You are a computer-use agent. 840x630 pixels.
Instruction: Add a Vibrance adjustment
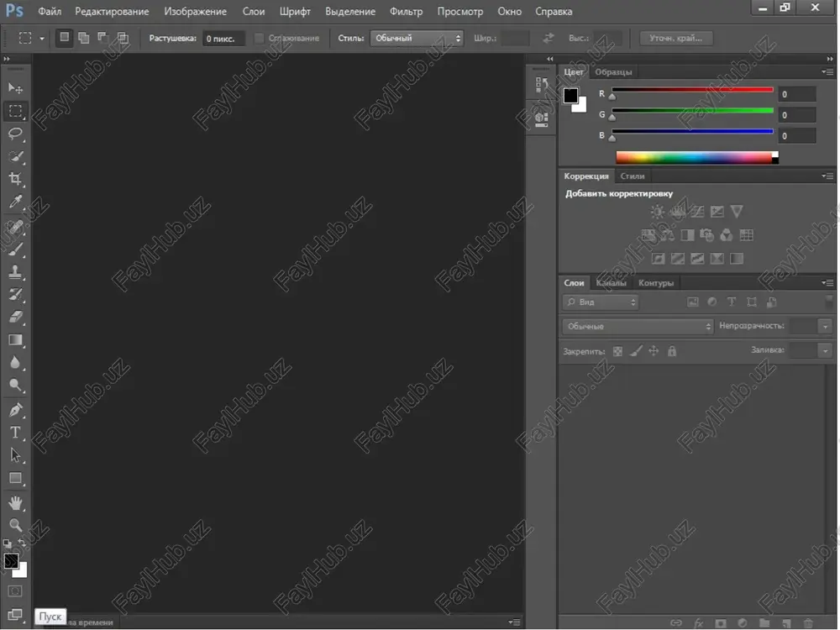[737, 212]
